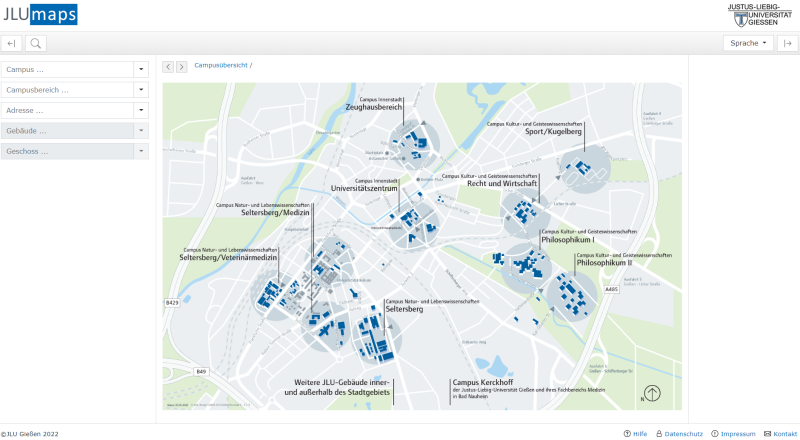Viewport: 800px width, 440px height.
Task: Click the JLUmaps logo
Action: [40, 14]
